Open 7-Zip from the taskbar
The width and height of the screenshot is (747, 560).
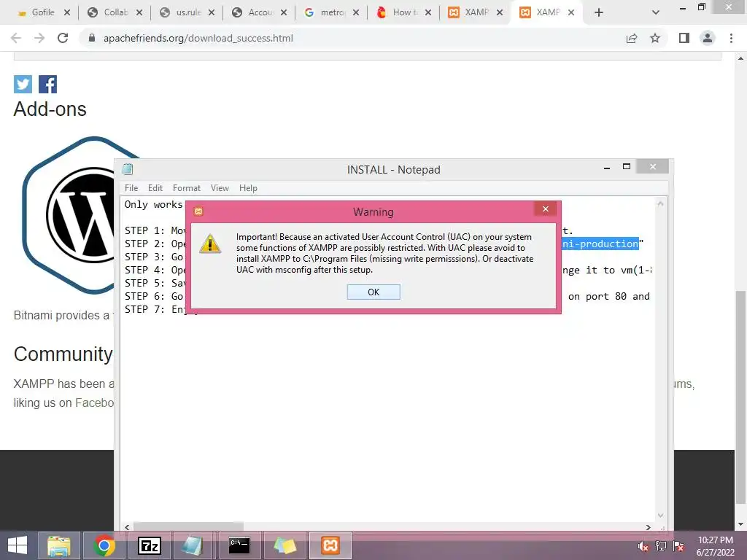pos(149,545)
